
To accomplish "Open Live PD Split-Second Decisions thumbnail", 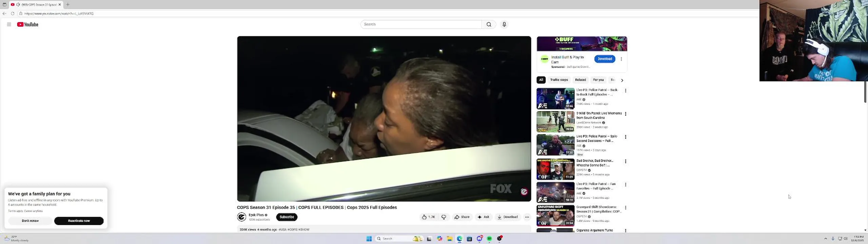I will click(x=555, y=145).
